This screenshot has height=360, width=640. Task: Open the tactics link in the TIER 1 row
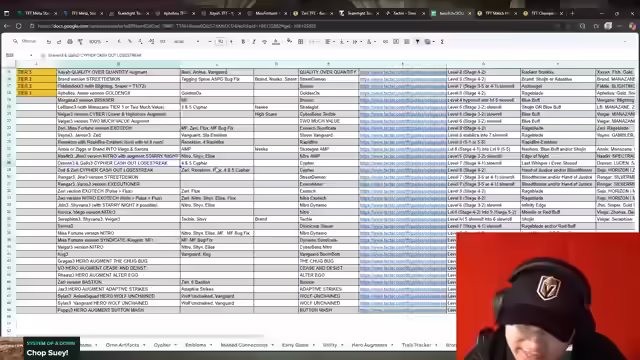click(x=402, y=93)
